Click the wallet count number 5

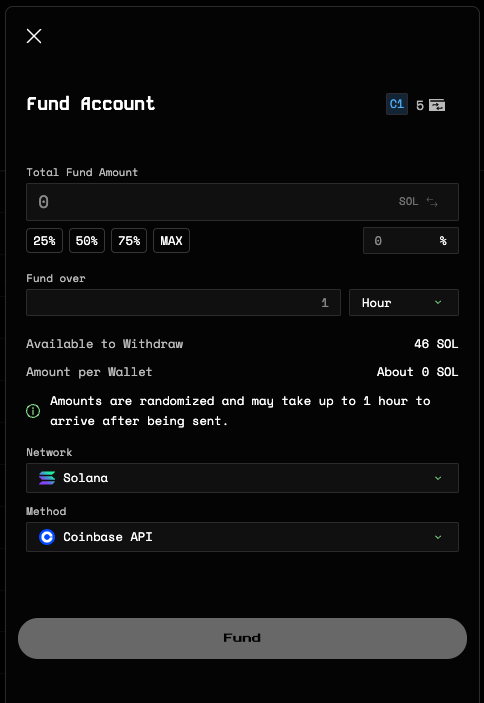pyautogui.click(x=420, y=105)
